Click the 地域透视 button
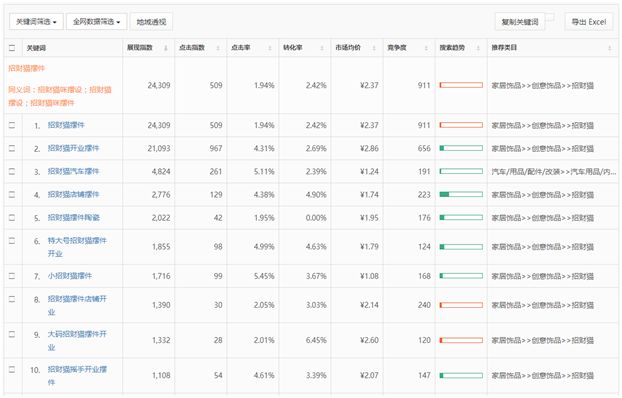This screenshot has width=622, height=398. (x=151, y=21)
